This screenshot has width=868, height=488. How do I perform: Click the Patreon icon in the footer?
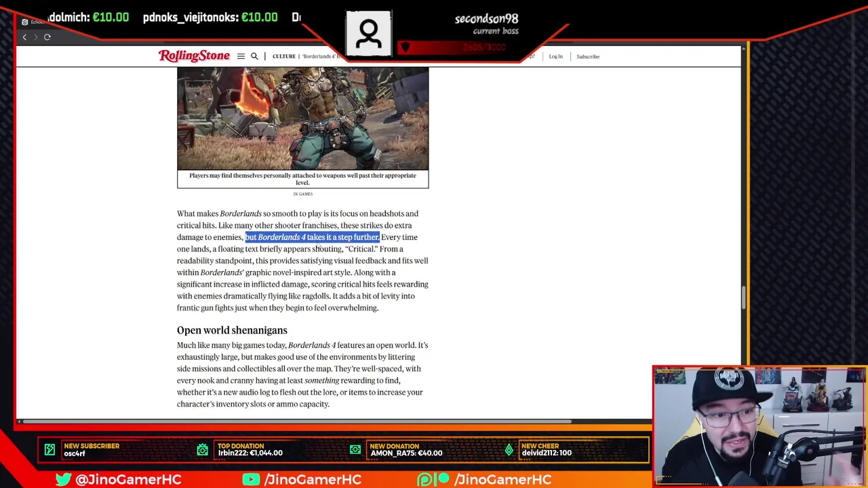[x=433, y=479]
